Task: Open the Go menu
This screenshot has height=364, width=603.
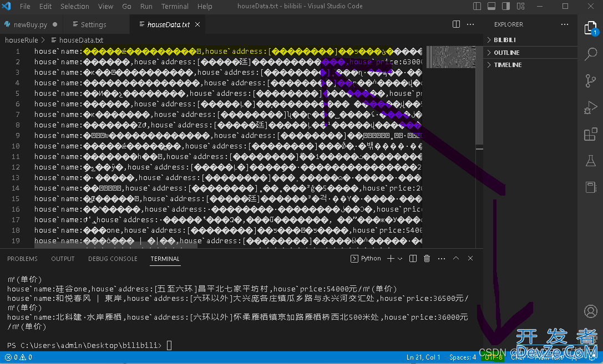Action: (126, 6)
